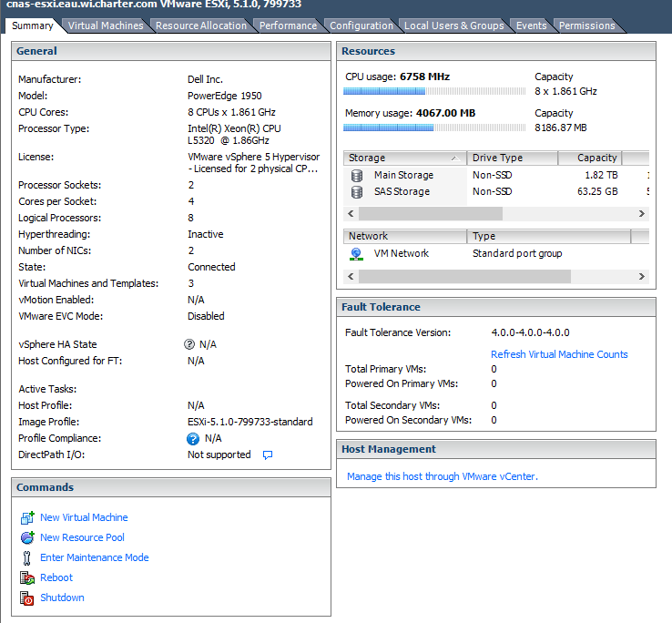This screenshot has width=672, height=623.
Task: Click the VMware EVC Mode Disabled value
Action: point(206,316)
